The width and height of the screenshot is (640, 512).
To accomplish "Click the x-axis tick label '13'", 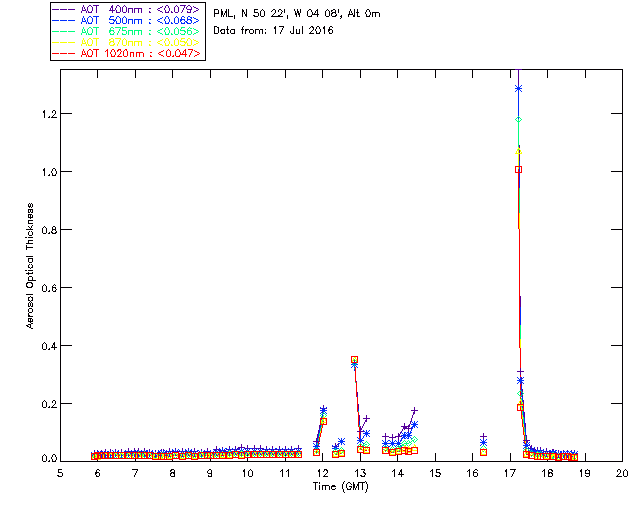I will 360,473.
